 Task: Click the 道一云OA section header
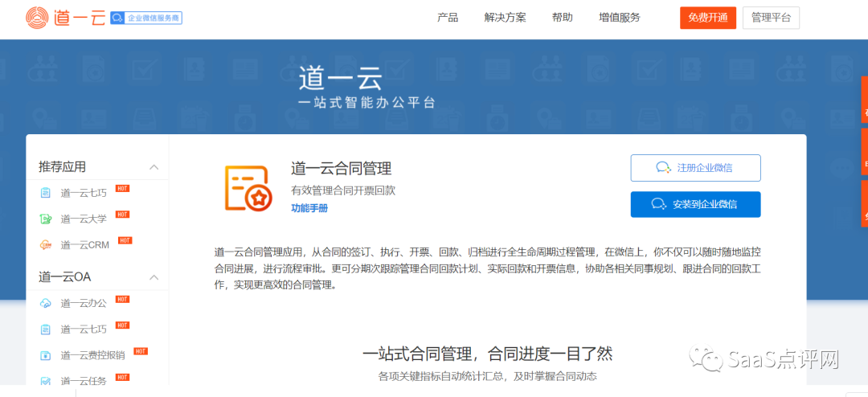[x=65, y=276]
